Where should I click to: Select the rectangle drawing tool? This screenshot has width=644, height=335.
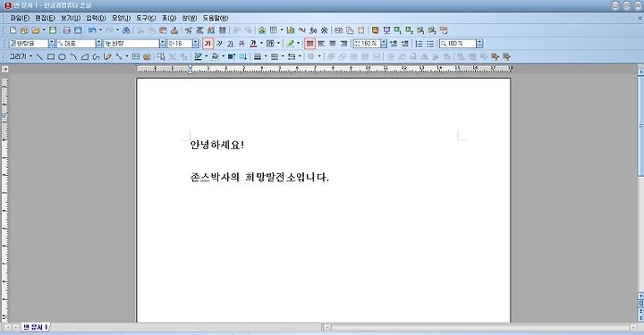click(x=50, y=56)
